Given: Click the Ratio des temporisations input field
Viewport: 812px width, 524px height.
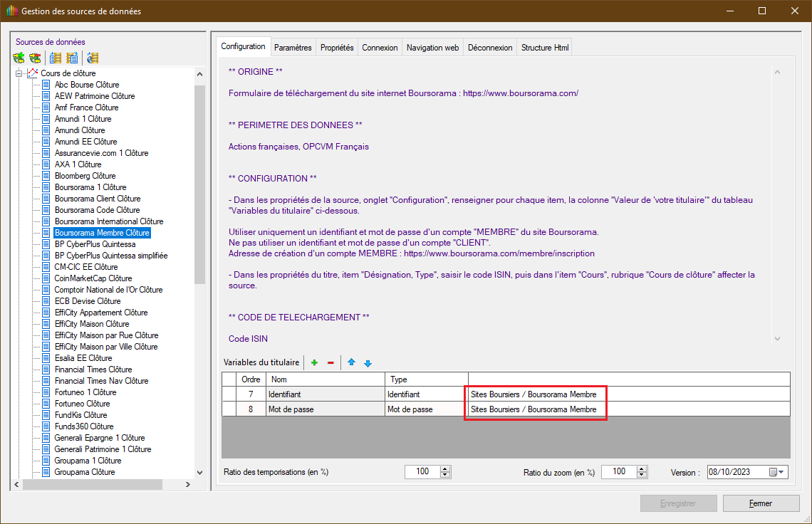Looking at the screenshot, I should pyautogui.click(x=422, y=472).
